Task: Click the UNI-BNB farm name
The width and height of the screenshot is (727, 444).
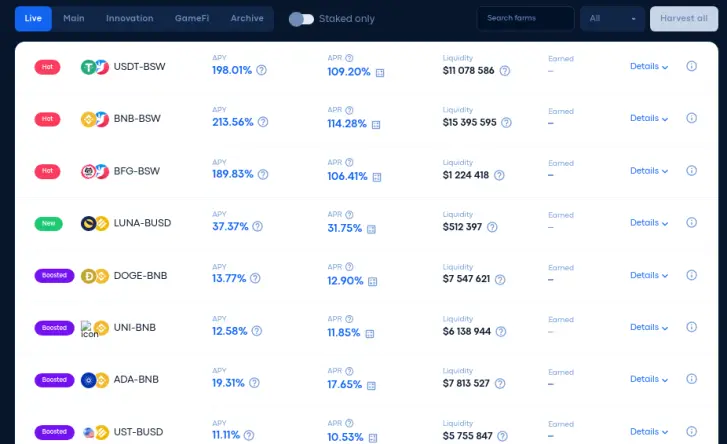Action: click(134, 328)
